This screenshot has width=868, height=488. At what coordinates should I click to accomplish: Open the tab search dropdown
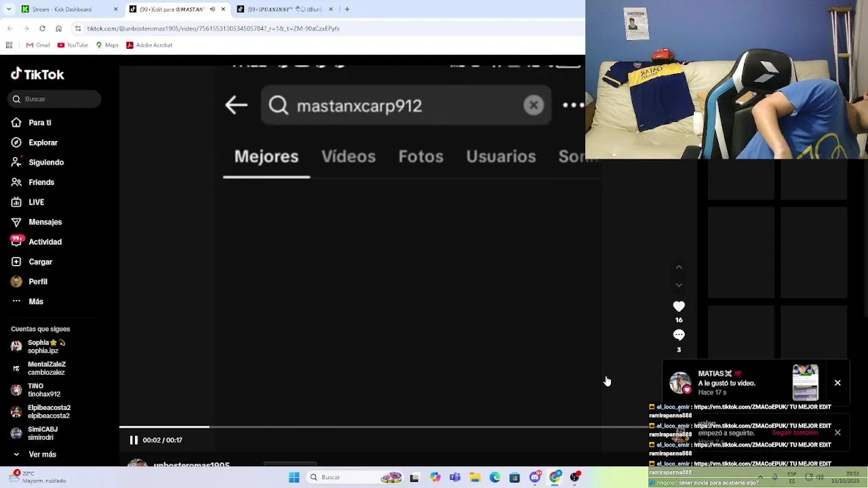pyautogui.click(x=8, y=9)
